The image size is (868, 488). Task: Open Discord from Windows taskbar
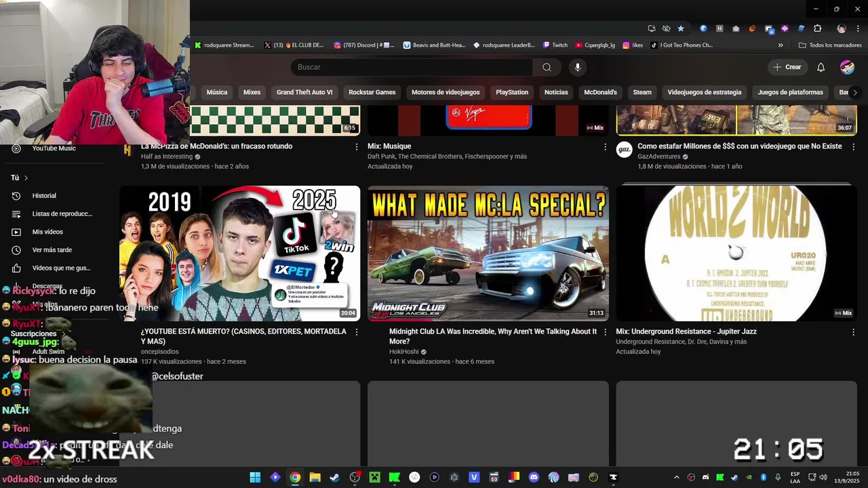(x=534, y=477)
